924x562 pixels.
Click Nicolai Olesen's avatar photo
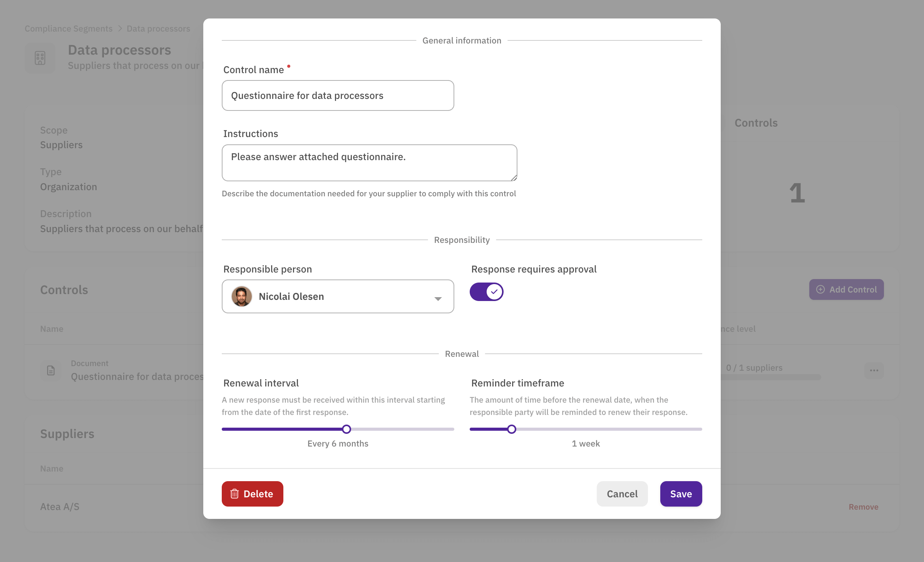coord(241,296)
